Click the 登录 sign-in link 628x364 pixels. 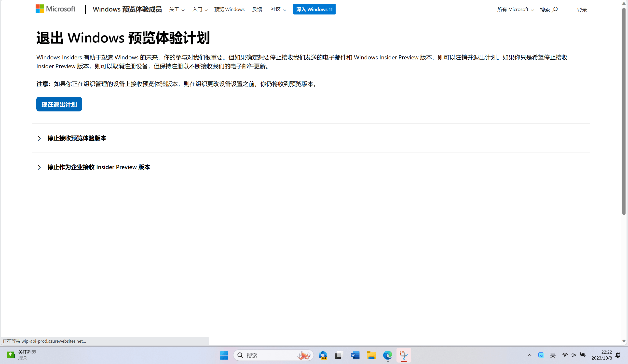pos(582,10)
